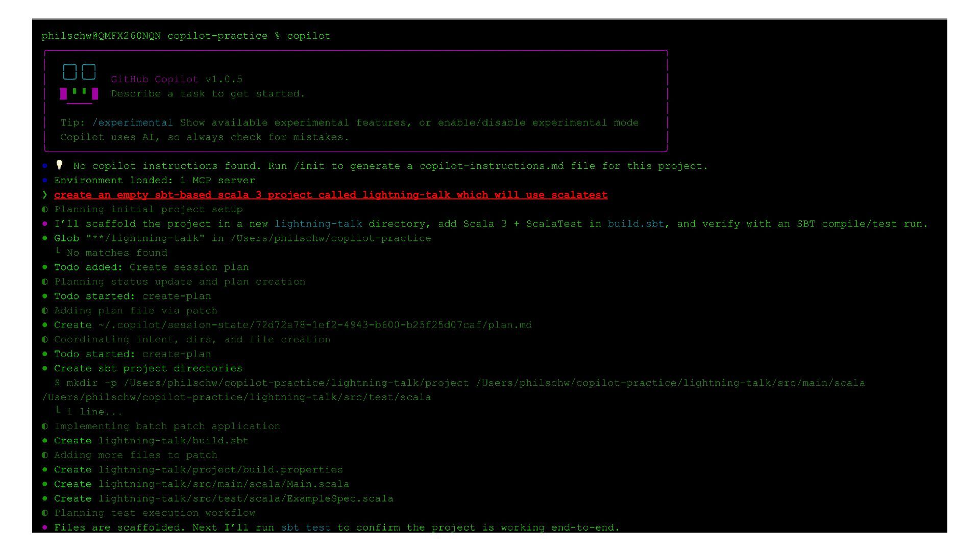Click the lightning-talk directory link

click(318, 223)
